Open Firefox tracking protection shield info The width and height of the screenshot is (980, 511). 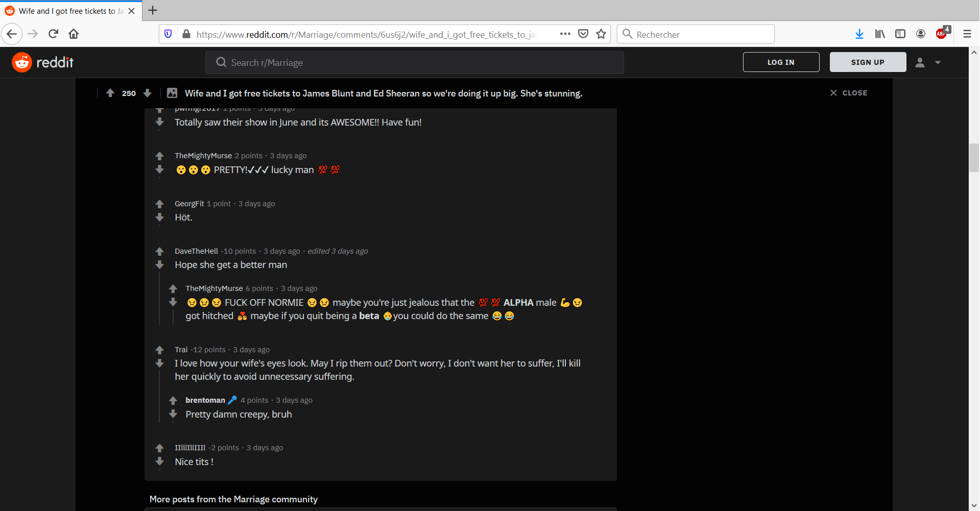coord(168,34)
